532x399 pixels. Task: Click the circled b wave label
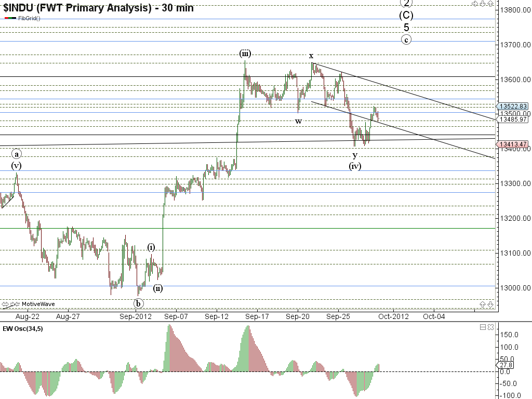138,303
